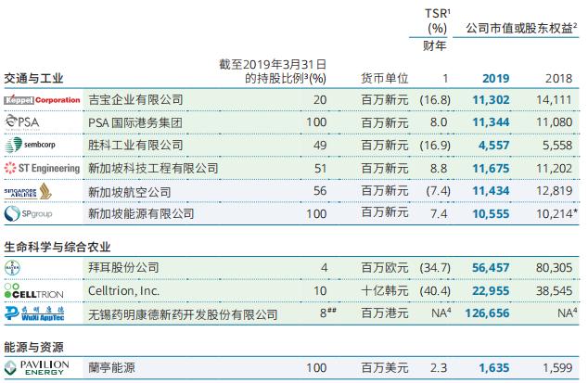The width and height of the screenshot is (588, 383).
Task: Click the company name 胜科工业有限公司
Action: 135,146
